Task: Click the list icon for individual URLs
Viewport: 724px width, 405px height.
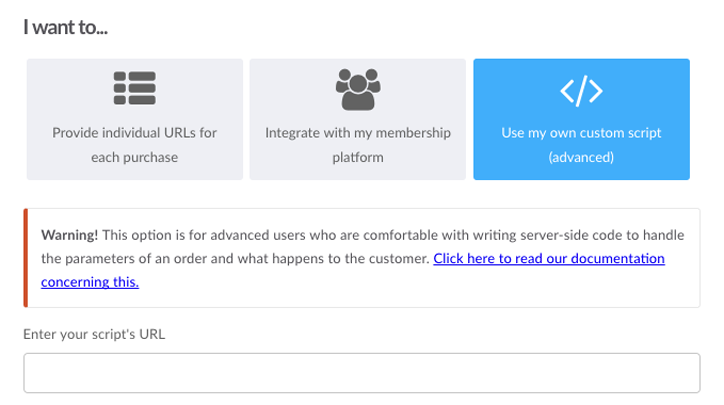Action: [x=134, y=88]
